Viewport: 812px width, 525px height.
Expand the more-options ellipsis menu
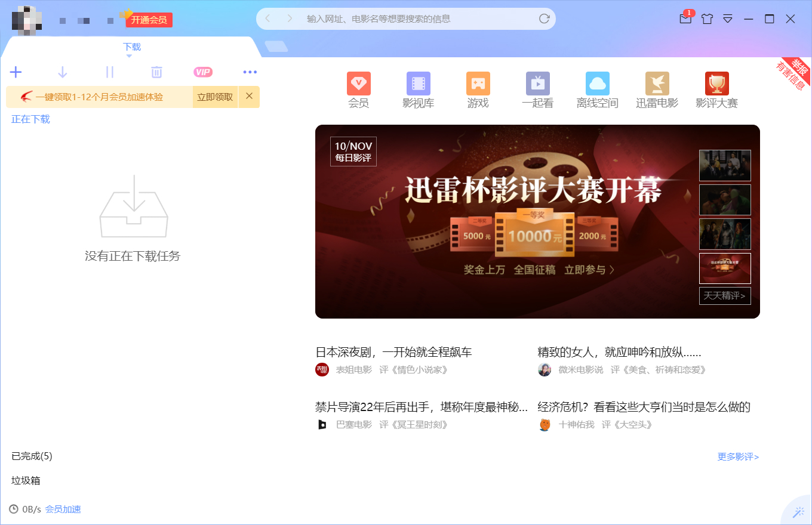pos(250,72)
